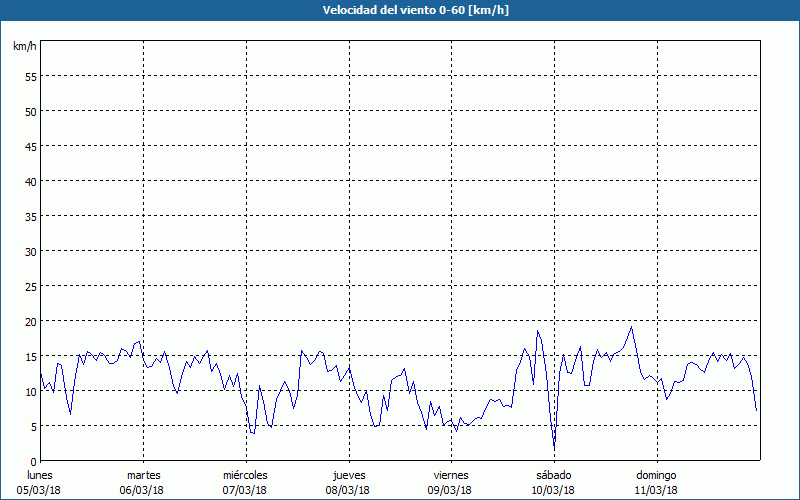Click the deepest wind speed dip at sábado
The width and height of the screenshot is (800, 500).
click(554, 447)
